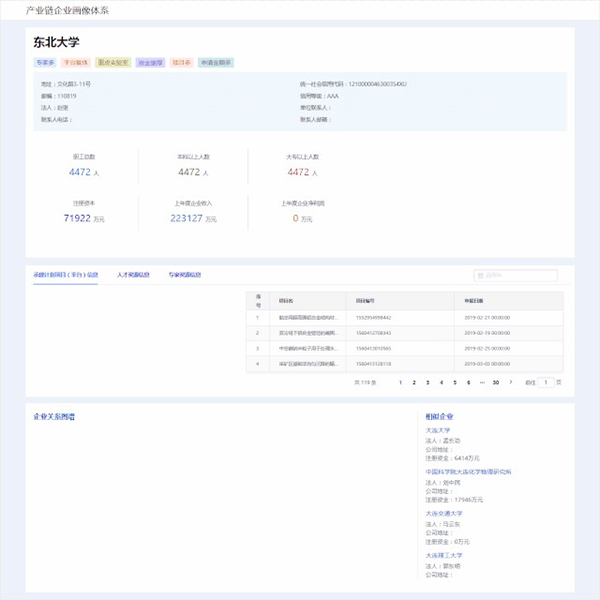
Task: Switch to the 人才资源信息 tab
Action: [x=133, y=275]
